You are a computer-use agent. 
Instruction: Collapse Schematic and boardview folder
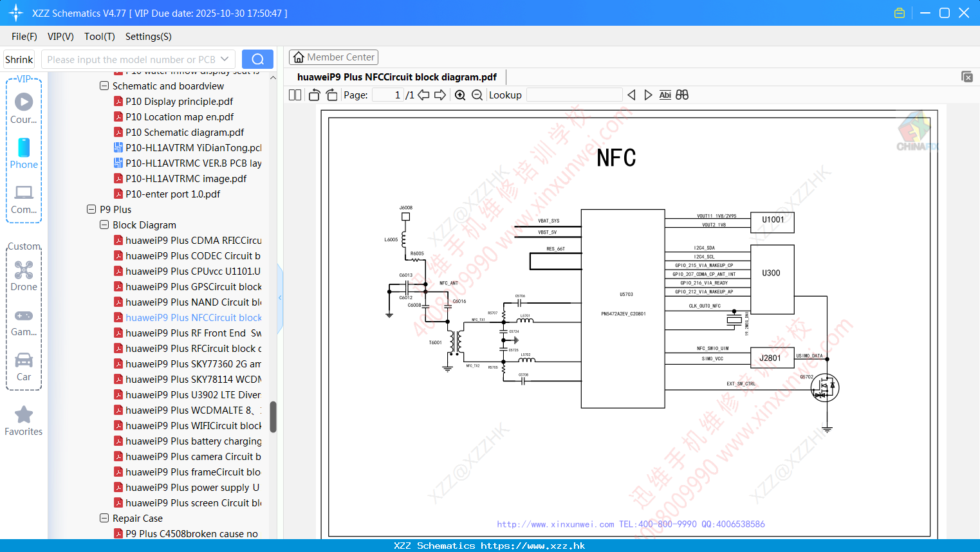point(104,86)
